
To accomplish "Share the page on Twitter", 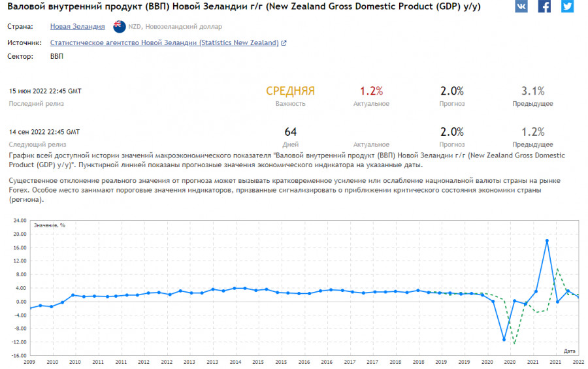I will coord(566,7).
